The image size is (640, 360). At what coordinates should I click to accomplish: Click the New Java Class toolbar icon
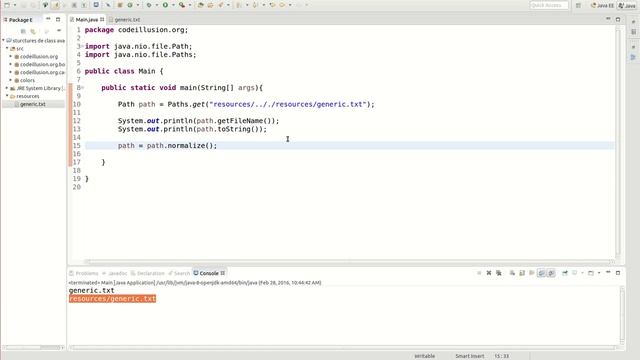point(130,5)
